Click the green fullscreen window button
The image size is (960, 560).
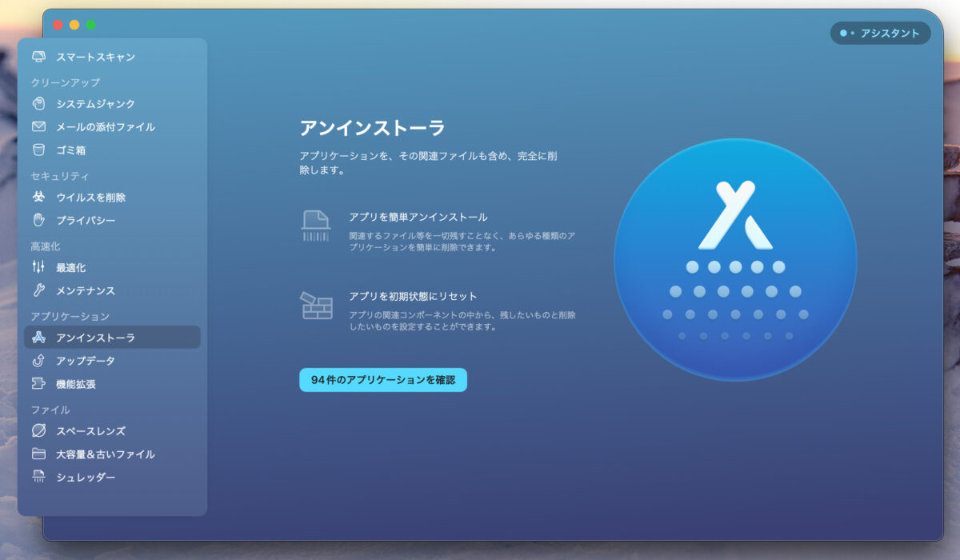pos(91,25)
